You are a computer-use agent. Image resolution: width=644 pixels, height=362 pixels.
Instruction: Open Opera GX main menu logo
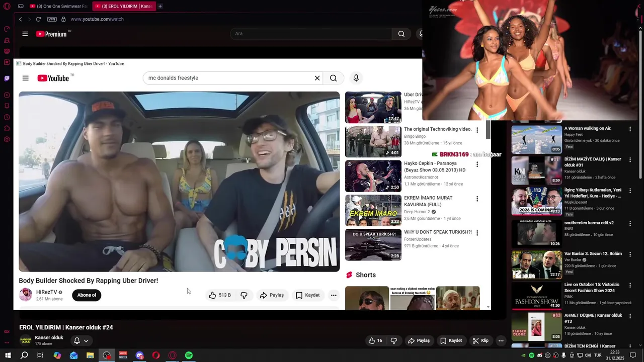click(x=7, y=6)
